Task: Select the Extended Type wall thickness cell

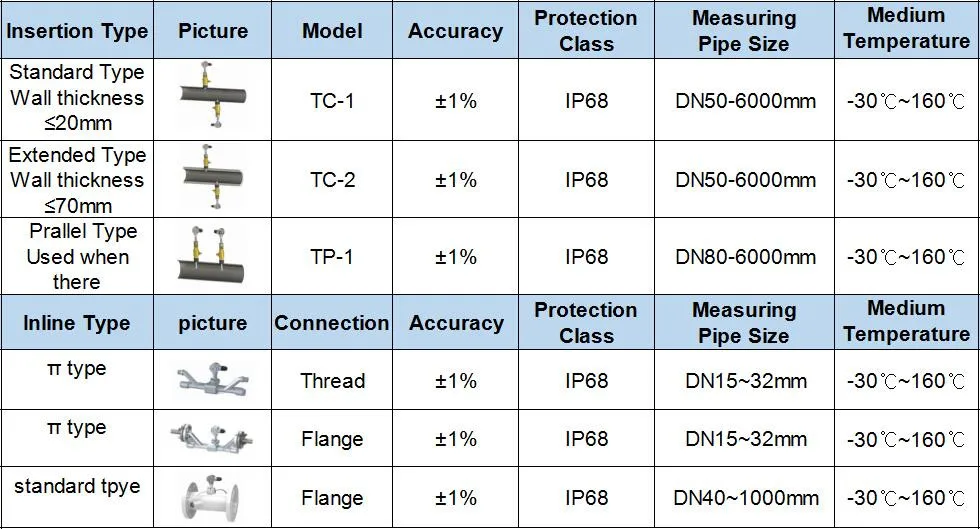Action: pyautogui.click(x=77, y=180)
